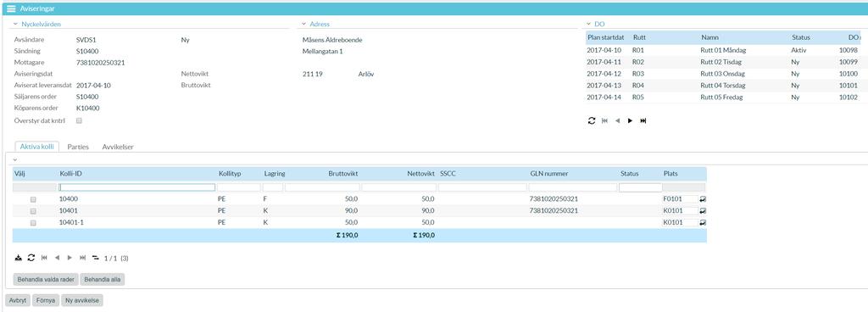868x312 pixels.
Task: Collapse the kolli table using chevron
Action: click(15, 159)
